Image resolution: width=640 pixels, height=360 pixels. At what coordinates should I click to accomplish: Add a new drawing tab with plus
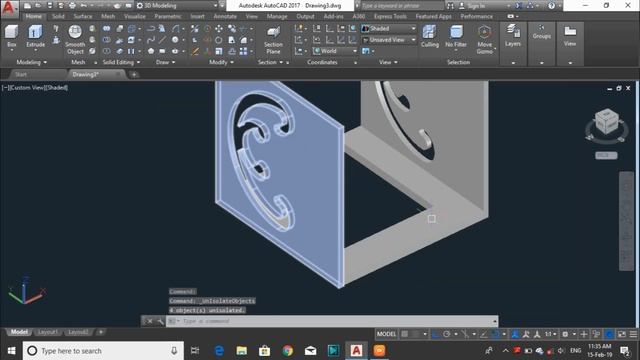[134, 74]
